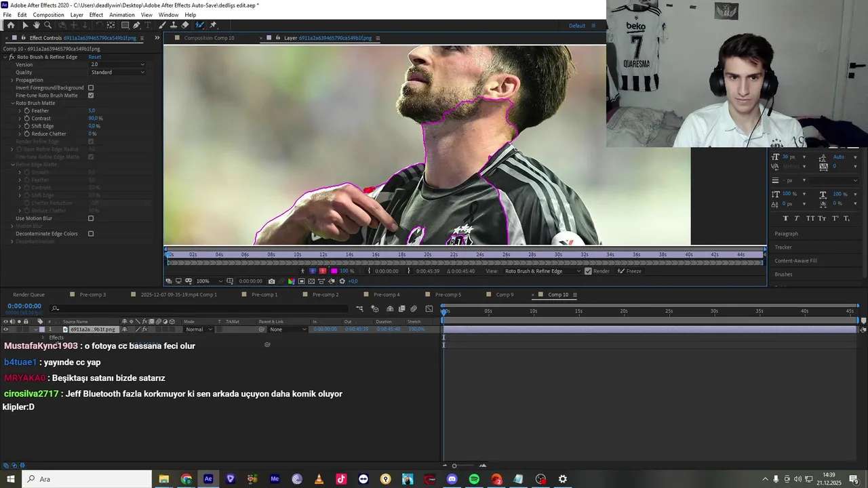
Task: Select the Brush tool
Action: point(163,25)
